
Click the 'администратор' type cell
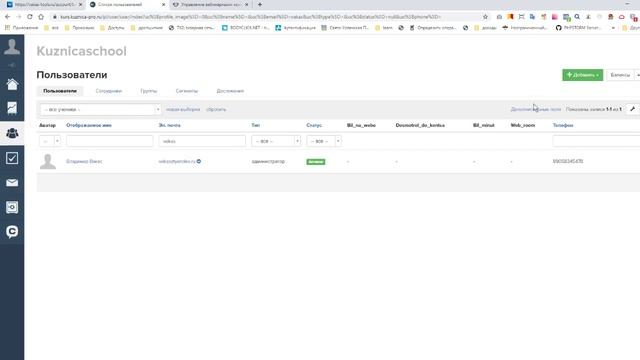pos(268,161)
